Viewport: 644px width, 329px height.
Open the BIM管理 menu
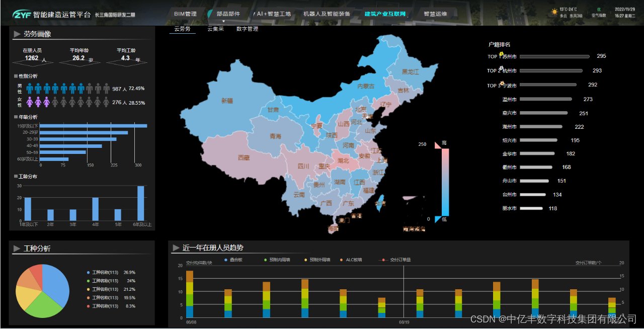click(186, 14)
